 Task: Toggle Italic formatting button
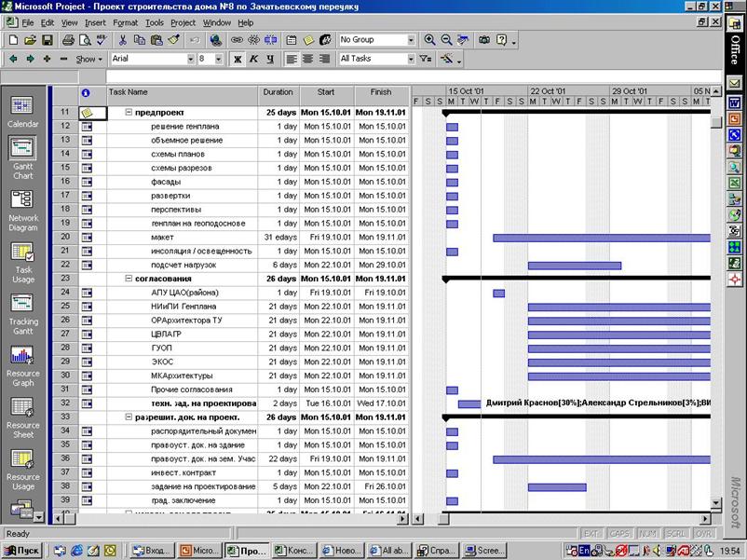(x=253, y=59)
